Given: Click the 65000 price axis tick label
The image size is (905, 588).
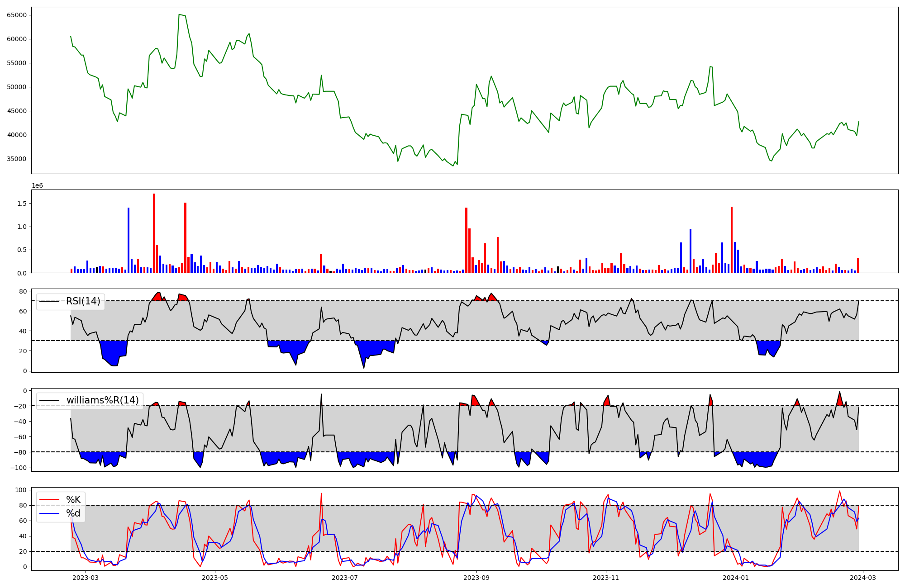Looking at the screenshot, I should (x=17, y=15).
